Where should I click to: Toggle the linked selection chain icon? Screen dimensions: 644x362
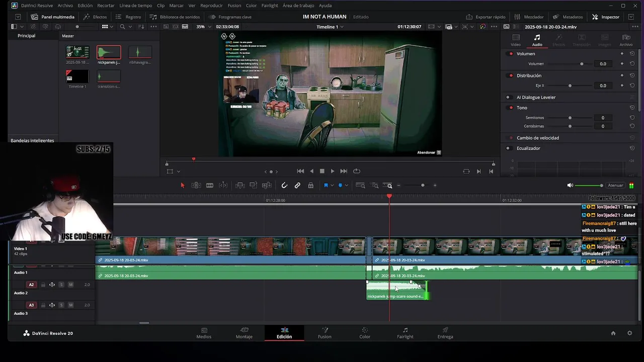(x=297, y=186)
